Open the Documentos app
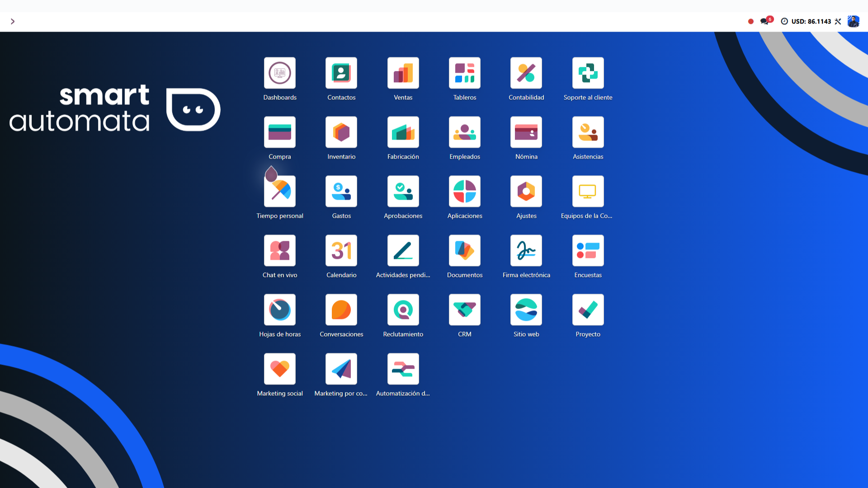Screen dimensions: 868x488 click(465, 250)
